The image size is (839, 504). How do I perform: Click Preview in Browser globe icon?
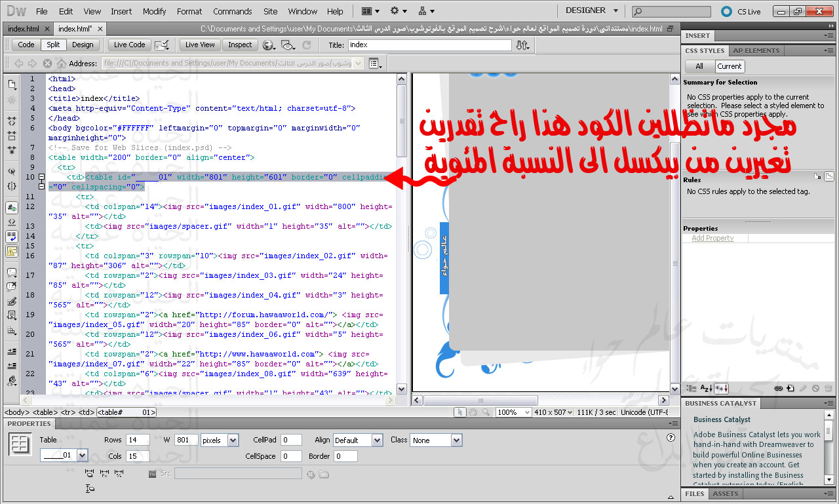coord(268,45)
